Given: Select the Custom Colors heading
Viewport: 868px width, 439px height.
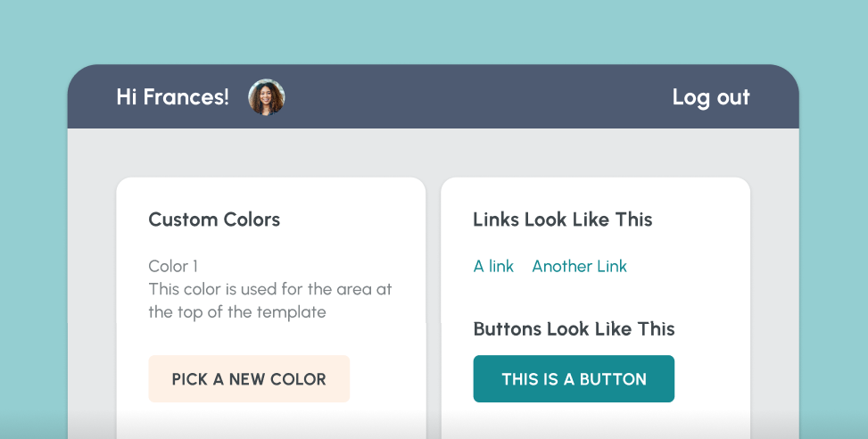Looking at the screenshot, I should (214, 219).
